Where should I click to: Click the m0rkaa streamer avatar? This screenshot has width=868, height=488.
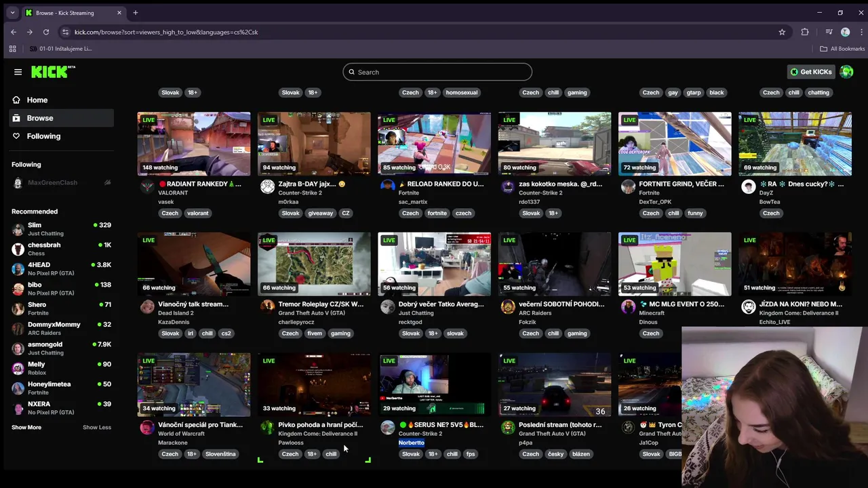[267, 187]
